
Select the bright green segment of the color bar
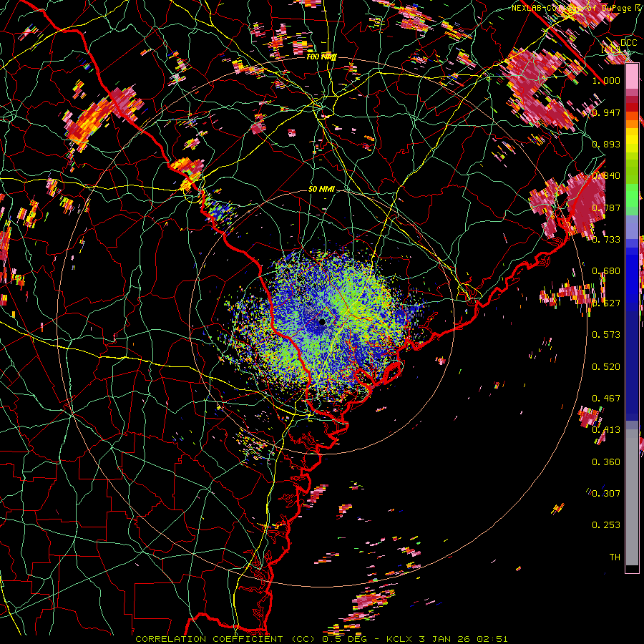click(632, 199)
